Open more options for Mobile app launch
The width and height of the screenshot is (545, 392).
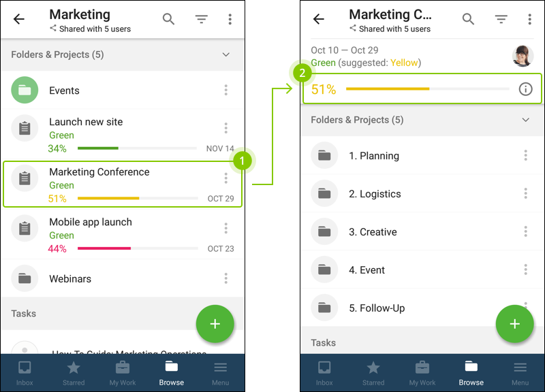226,228
